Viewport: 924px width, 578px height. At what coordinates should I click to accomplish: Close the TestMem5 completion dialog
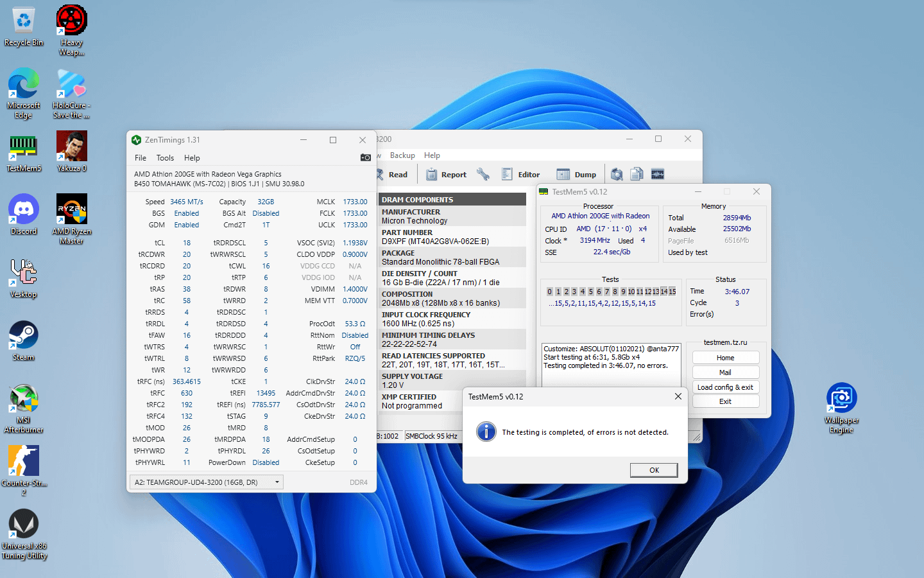pos(678,396)
